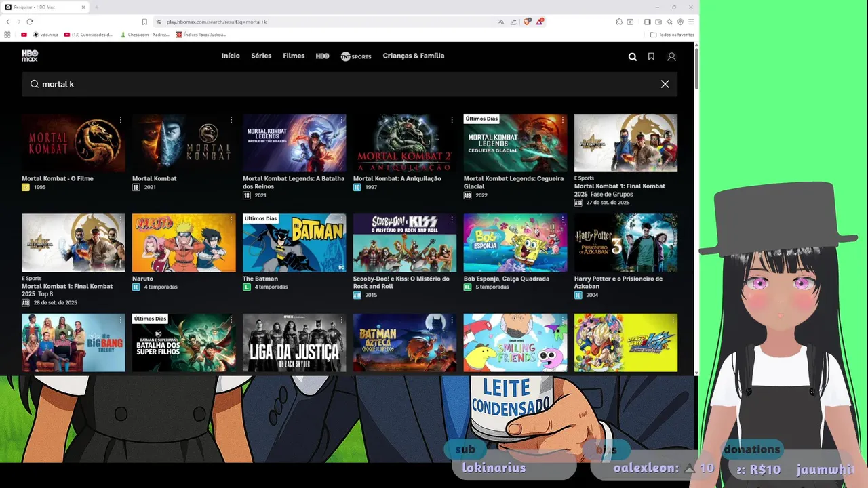The image size is (868, 488).
Task: Open The Big Bang Theory thumbnail
Action: (x=73, y=343)
